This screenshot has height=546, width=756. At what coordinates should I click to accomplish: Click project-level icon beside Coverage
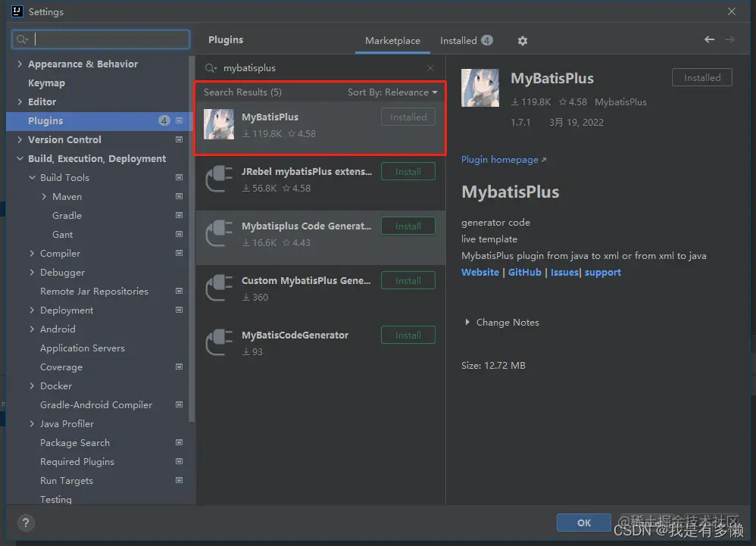(179, 367)
